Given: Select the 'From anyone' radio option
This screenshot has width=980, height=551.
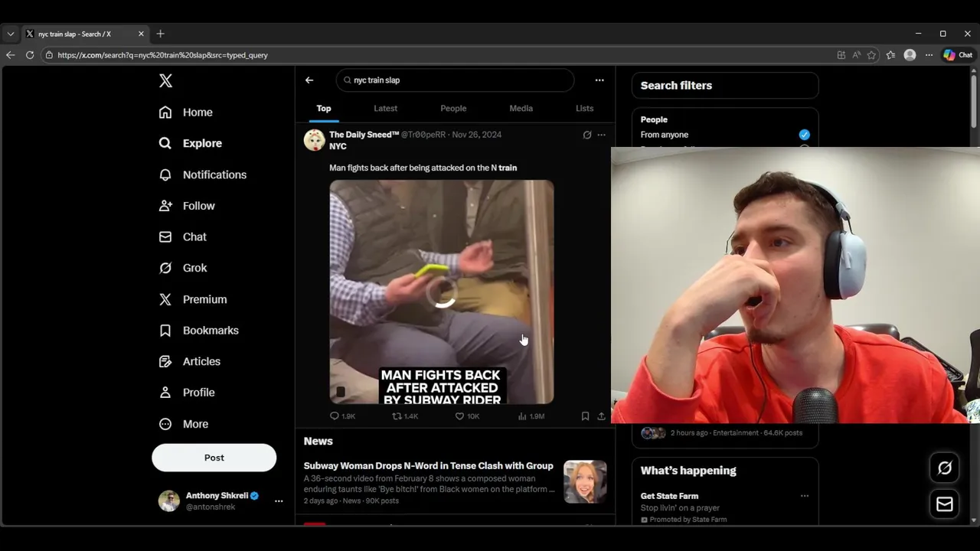Looking at the screenshot, I should click(x=804, y=135).
